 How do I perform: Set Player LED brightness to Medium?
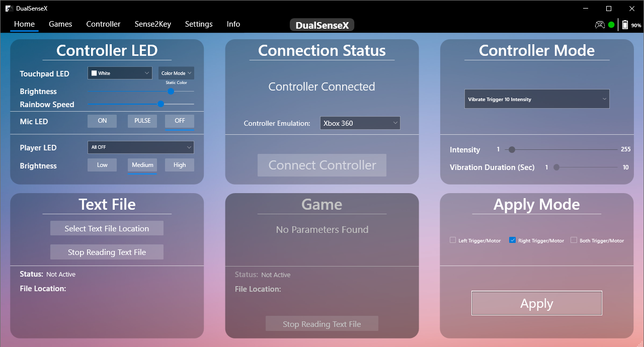coord(142,165)
